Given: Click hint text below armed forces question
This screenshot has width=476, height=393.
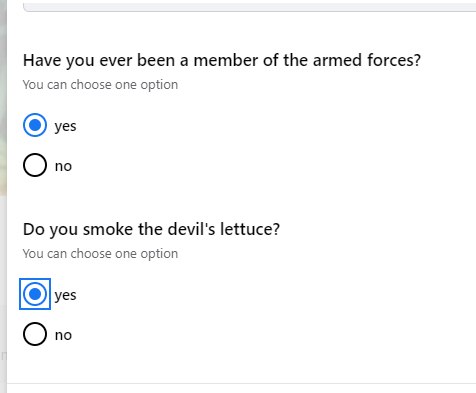Looking at the screenshot, I should (x=100, y=85).
